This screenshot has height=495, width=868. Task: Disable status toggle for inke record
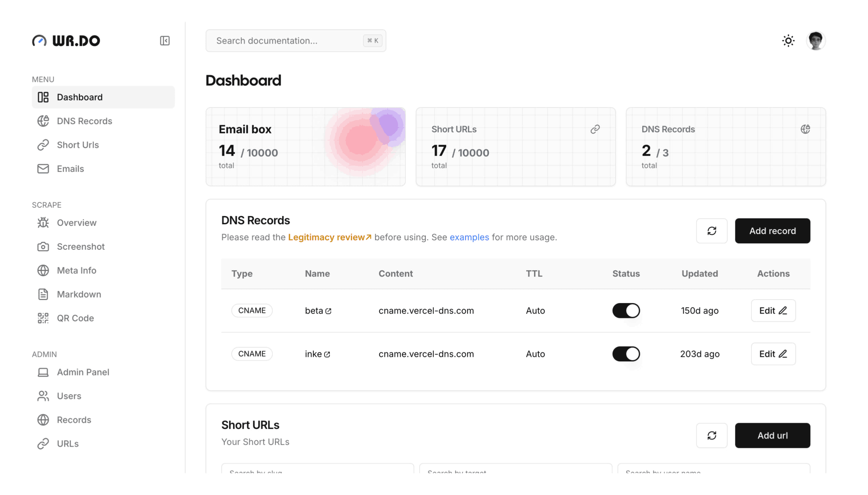point(626,354)
